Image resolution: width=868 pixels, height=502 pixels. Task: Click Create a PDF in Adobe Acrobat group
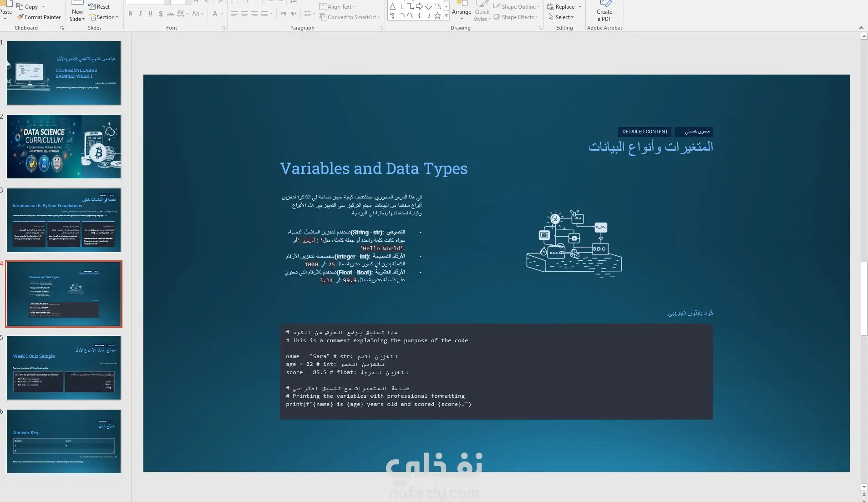click(604, 11)
